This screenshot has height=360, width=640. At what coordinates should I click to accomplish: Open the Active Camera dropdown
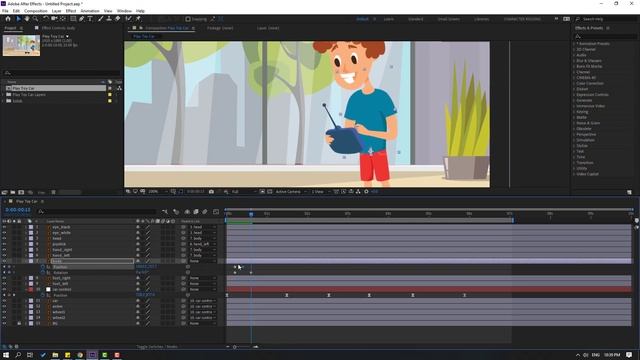tap(291, 191)
